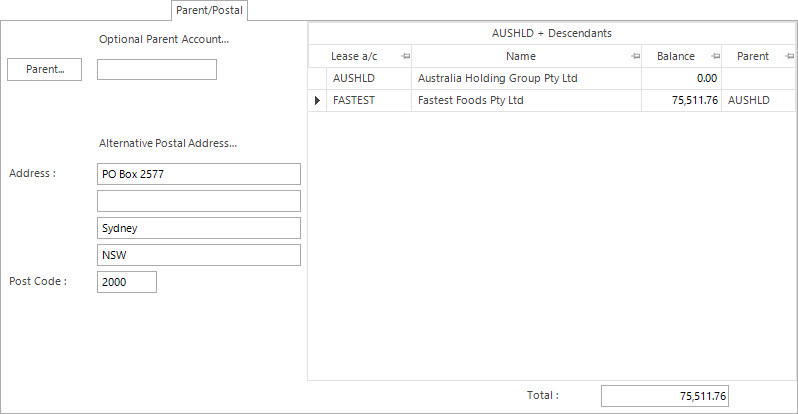798x414 pixels.
Task: Pin the Lease a/c column
Action: [x=405, y=57]
